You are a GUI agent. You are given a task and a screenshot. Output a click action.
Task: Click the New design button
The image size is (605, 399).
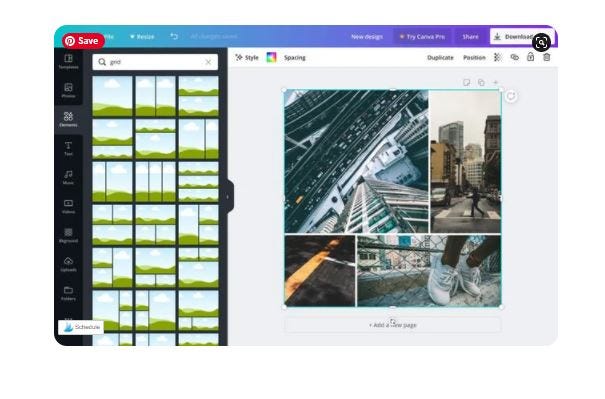[x=367, y=37]
